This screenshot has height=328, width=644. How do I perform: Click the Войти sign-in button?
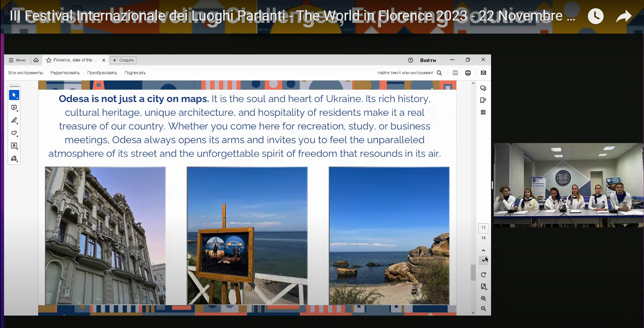[x=428, y=60]
